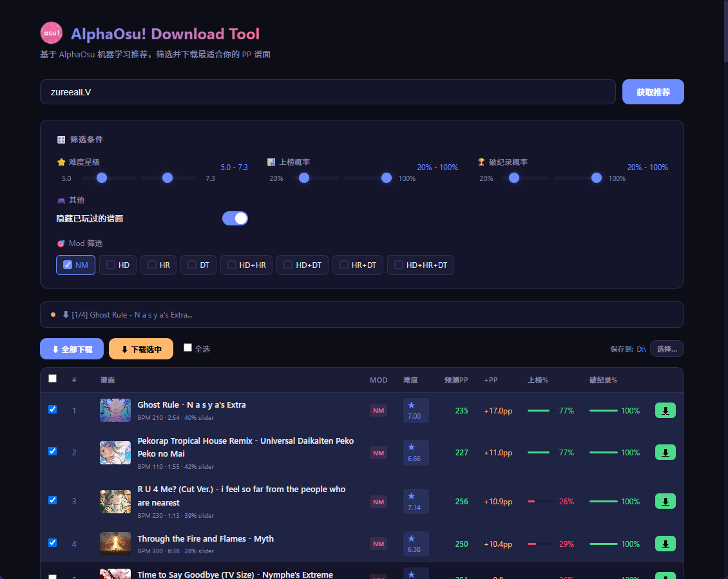The height and width of the screenshot is (579, 728).
Task: Click the +PP column header
Action: click(491, 380)
